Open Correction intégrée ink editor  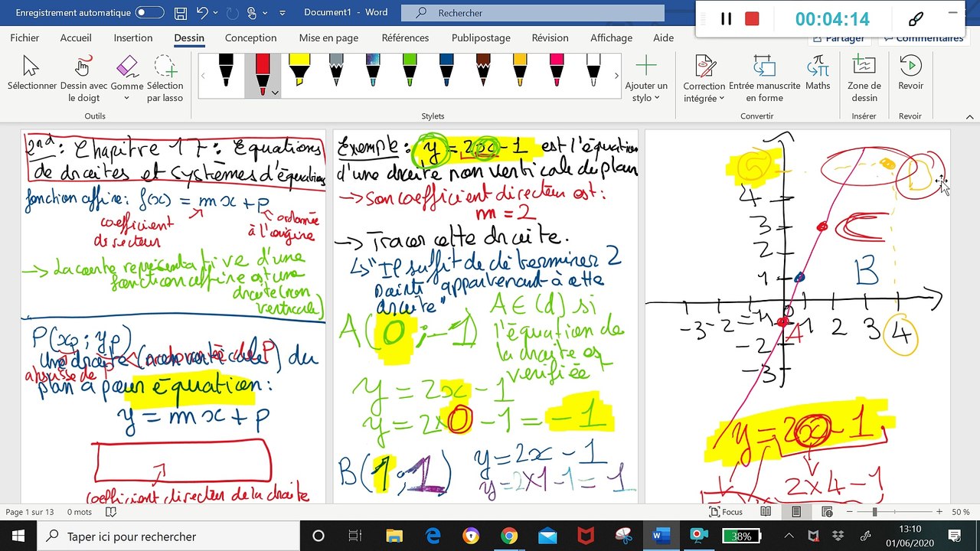(x=704, y=77)
